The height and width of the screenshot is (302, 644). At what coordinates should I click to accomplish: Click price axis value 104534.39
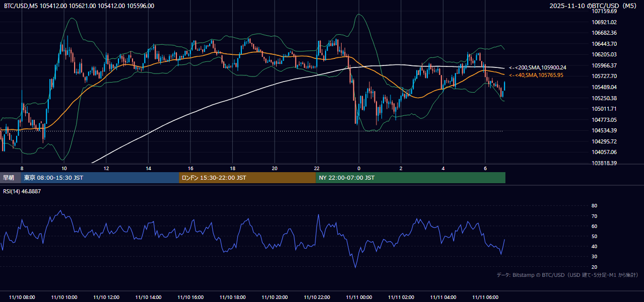point(604,130)
